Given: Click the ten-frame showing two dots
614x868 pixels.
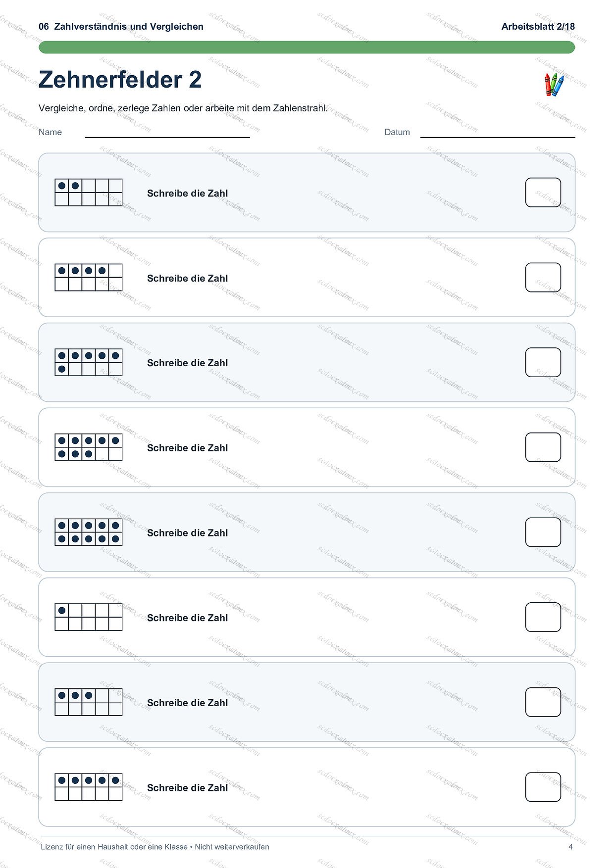Looking at the screenshot, I should tap(89, 193).
